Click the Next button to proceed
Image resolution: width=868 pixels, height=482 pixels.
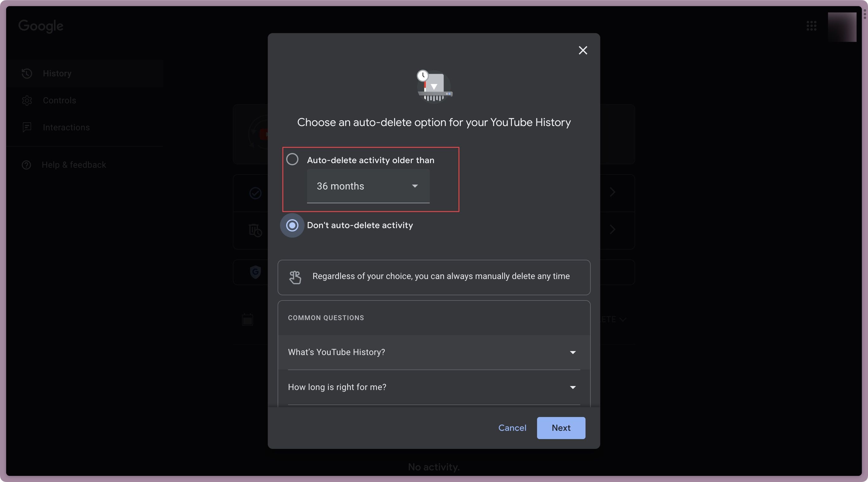pos(560,427)
